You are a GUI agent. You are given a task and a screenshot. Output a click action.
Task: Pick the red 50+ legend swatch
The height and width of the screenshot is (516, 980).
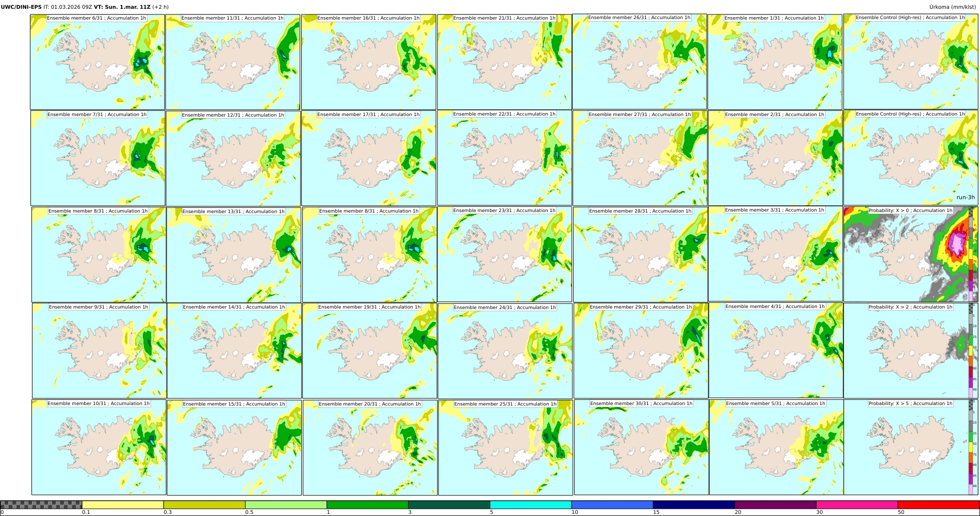(939, 505)
